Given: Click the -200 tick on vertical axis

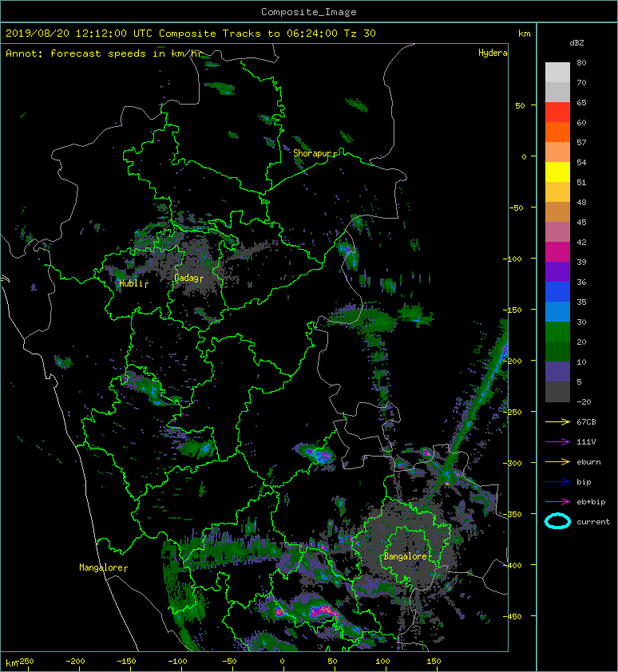Looking at the screenshot, I should [512, 361].
